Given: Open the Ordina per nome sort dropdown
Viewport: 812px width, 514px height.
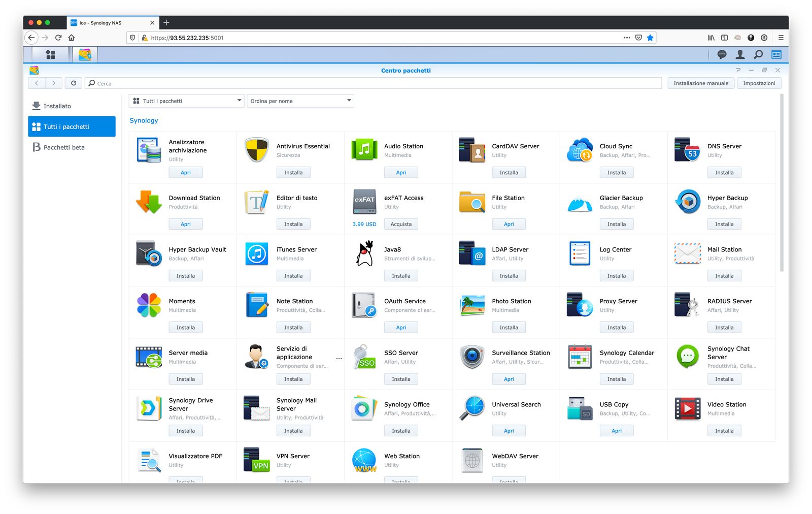Looking at the screenshot, I should [300, 101].
